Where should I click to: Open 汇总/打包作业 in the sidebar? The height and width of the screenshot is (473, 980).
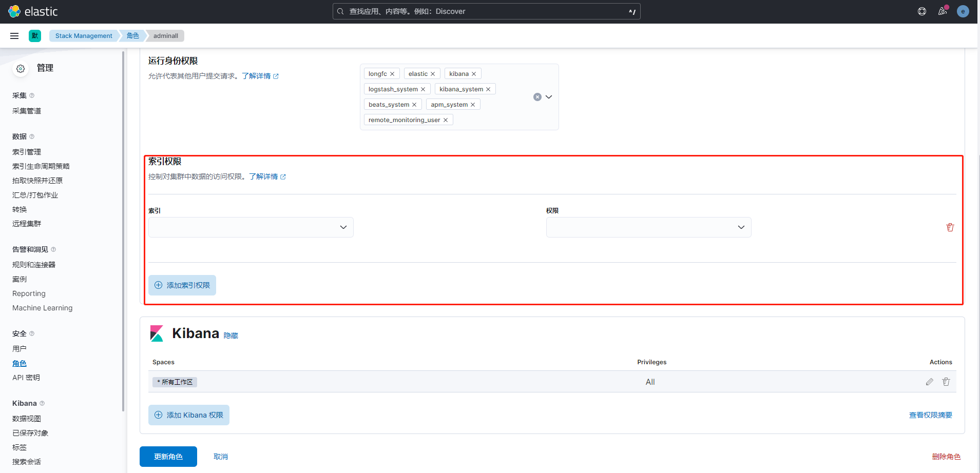[35, 195]
